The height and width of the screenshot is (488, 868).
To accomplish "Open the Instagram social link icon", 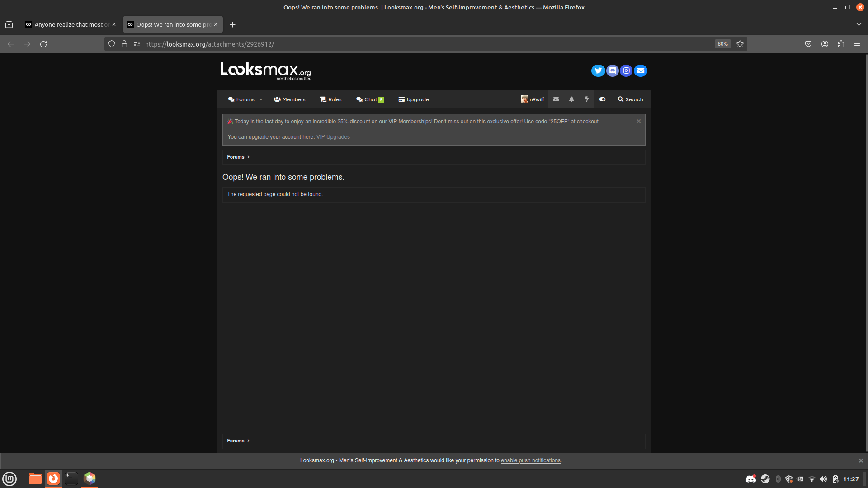I will click(x=626, y=70).
